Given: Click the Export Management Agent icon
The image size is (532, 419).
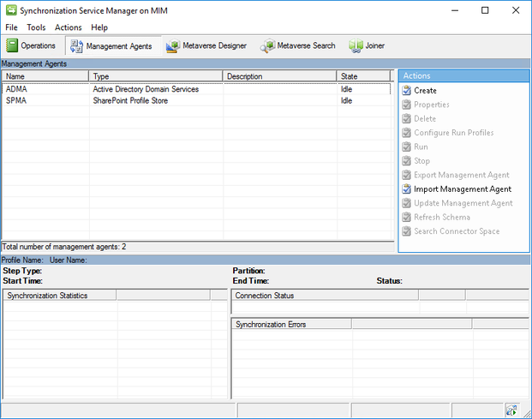Looking at the screenshot, I should [x=406, y=175].
